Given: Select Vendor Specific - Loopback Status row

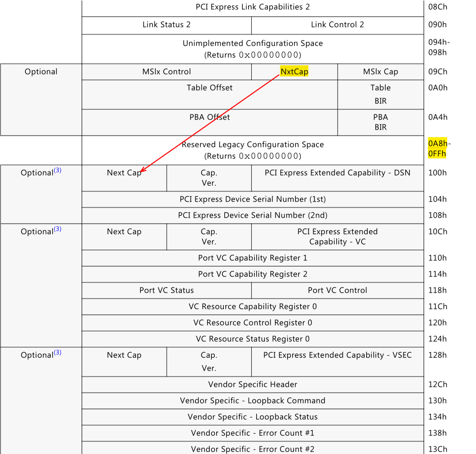Looking at the screenshot, I should (x=253, y=417).
